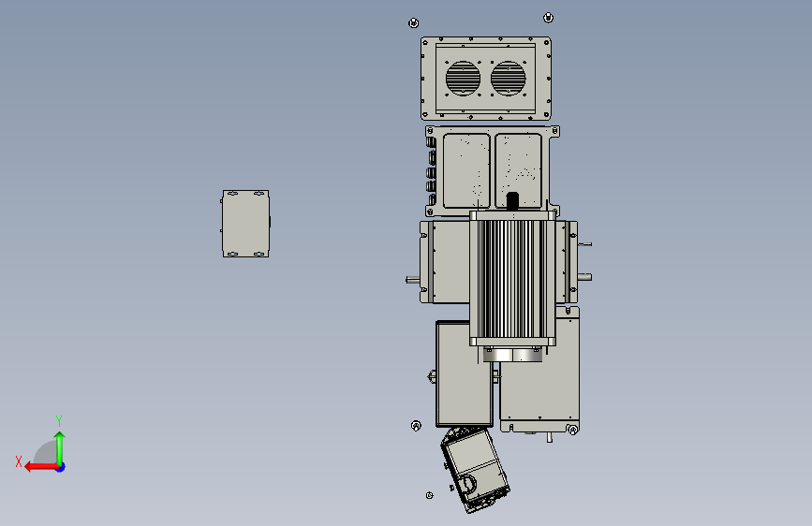Select the left circular fan grille
The height and width of the screenshot is (526, 812).
pyautogui.click(x=463, y=79)
